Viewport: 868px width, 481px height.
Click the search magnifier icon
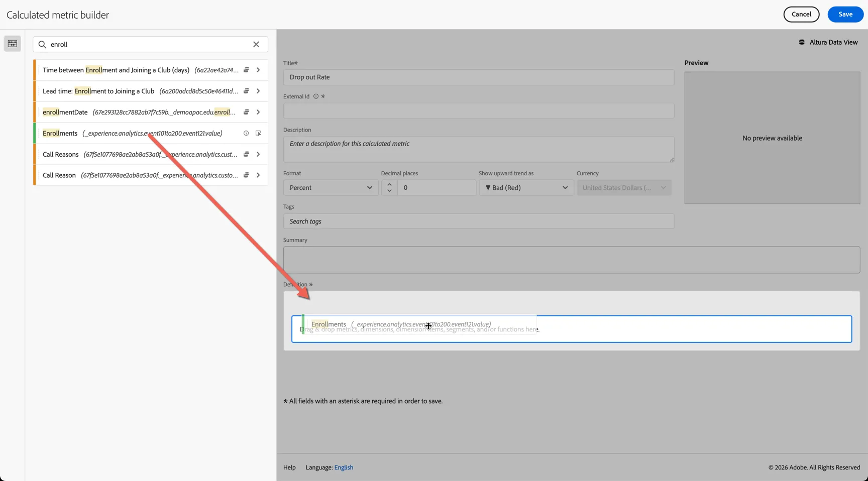pos(42,45)
